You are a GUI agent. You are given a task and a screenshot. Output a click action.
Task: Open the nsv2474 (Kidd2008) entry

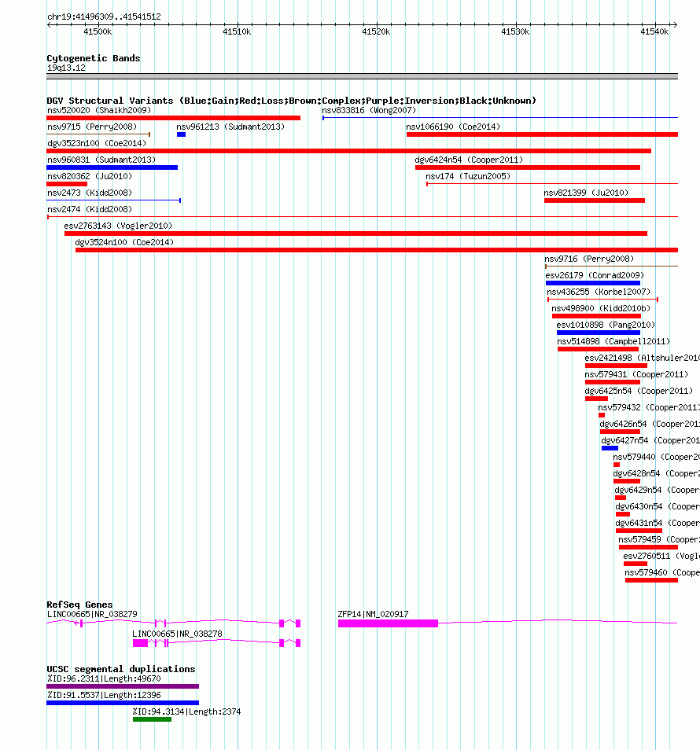(90, 209)
